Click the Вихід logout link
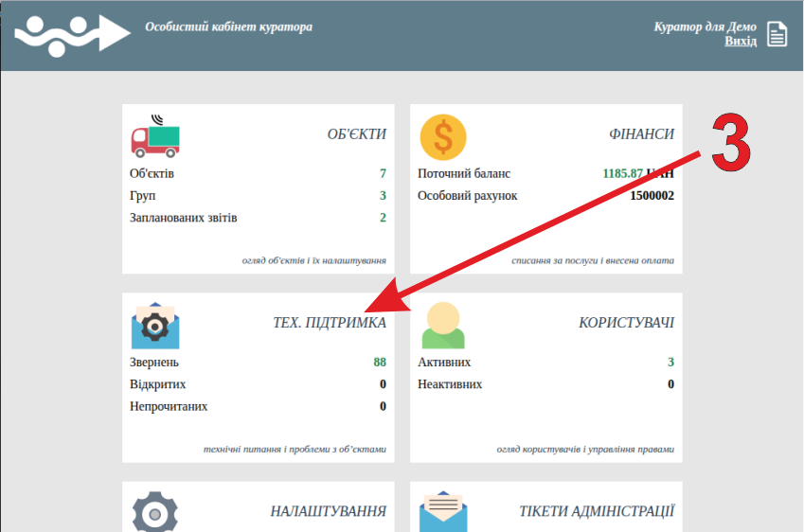This screenshot has width=804, height=532. (741, 42)
